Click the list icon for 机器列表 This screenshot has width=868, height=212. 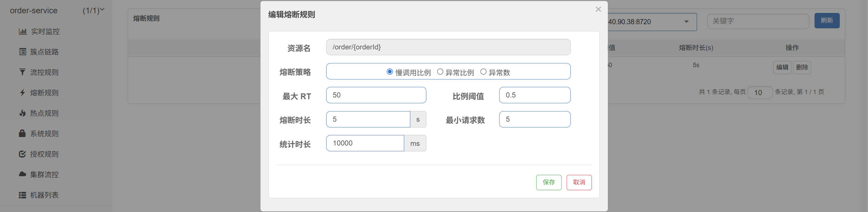point(22,195)
